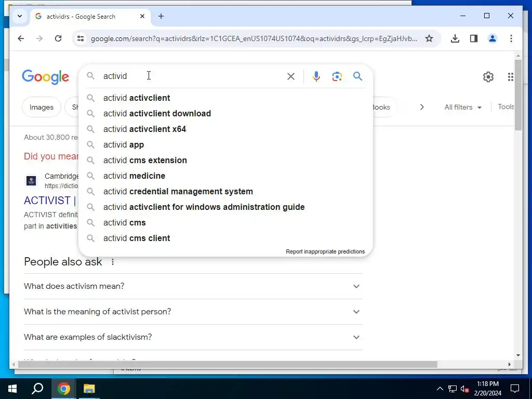This screenshot has height=399, width=532.
Task: Clear the search box text
Action: coord(291,76)
